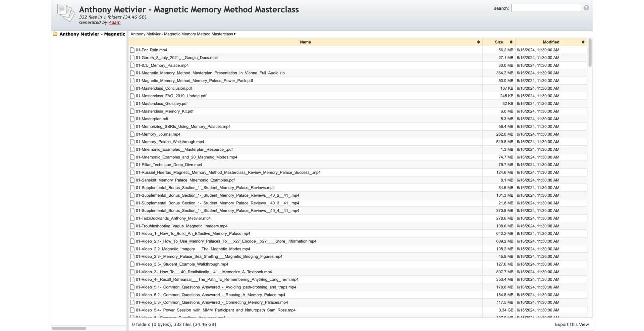Click the file icon next to 01-Memorizing_SSRIs_Using_Memory_Palaces.mp4

pos(132,127)
